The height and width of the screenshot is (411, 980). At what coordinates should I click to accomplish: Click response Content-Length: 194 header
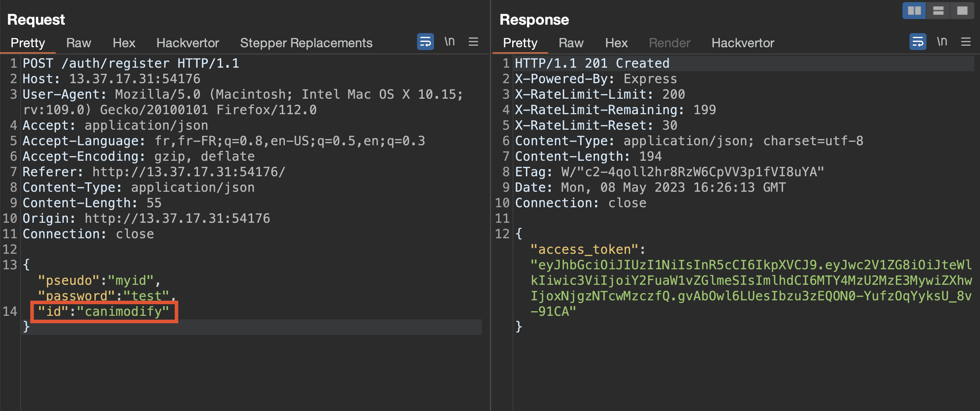pyautogui.click(x=588, y=157)
